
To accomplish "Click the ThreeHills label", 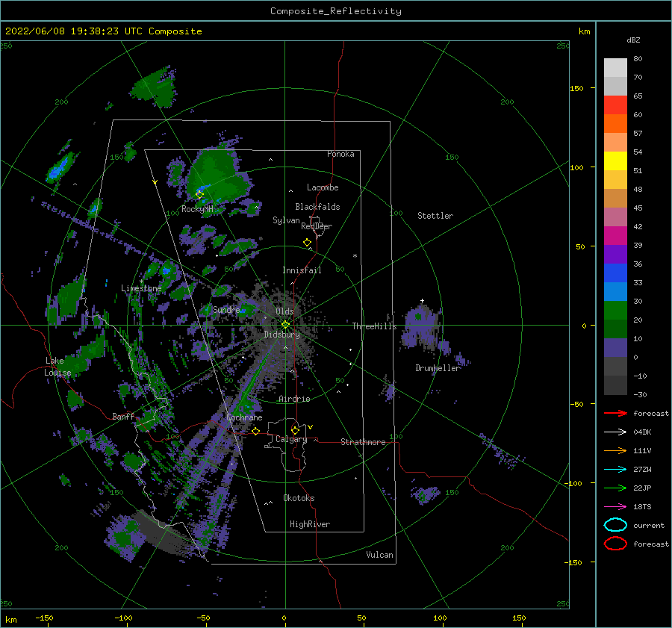I will [x=375, y=326].
